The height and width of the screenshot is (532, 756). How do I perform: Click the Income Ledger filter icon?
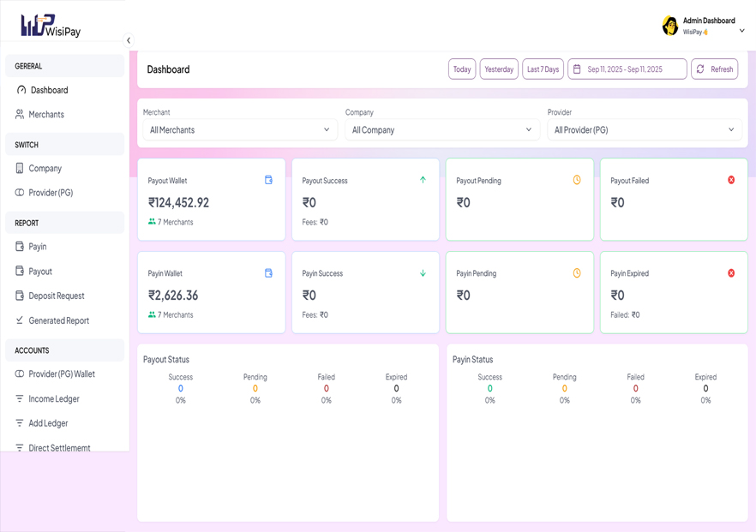[x=19, y=398]
